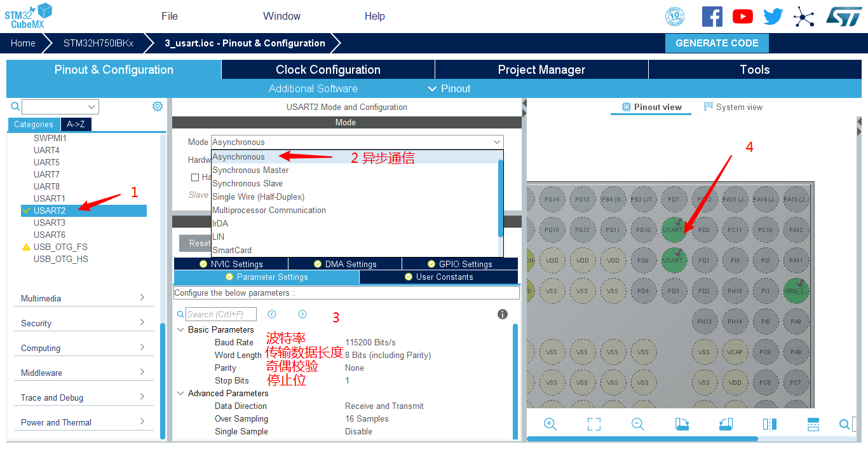Switch to the Clock Configuration tab
Image resolution: width=868 pixels, height=449 pixels.
pos(328,70)
